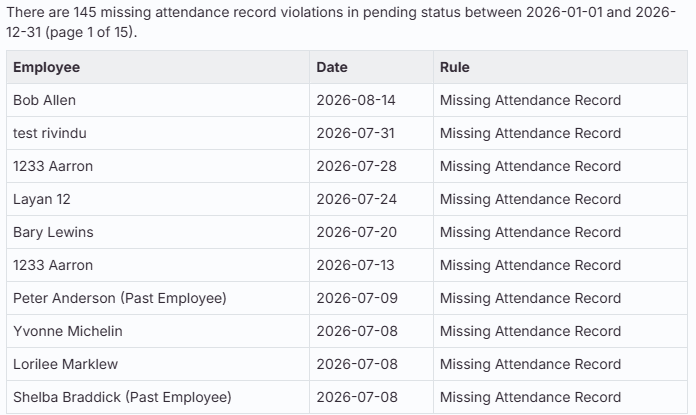Select the date 2026-07-28 cell
Screen dimensions: 696x415
(371, 166)
